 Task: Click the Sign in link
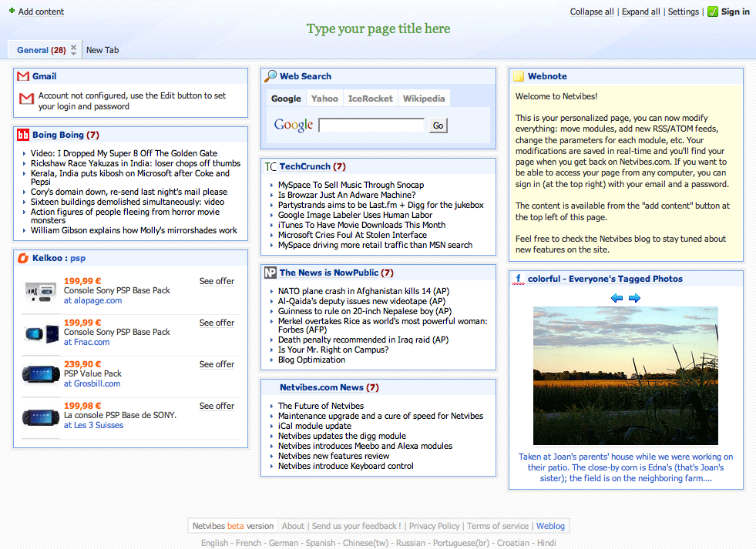point(735,12)
